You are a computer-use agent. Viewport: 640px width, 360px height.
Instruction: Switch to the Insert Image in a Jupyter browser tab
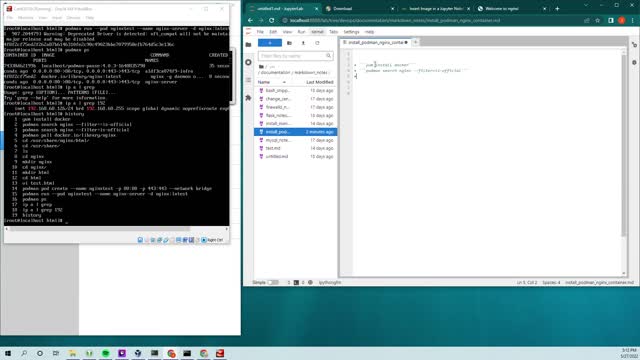(x=436, y=9)
